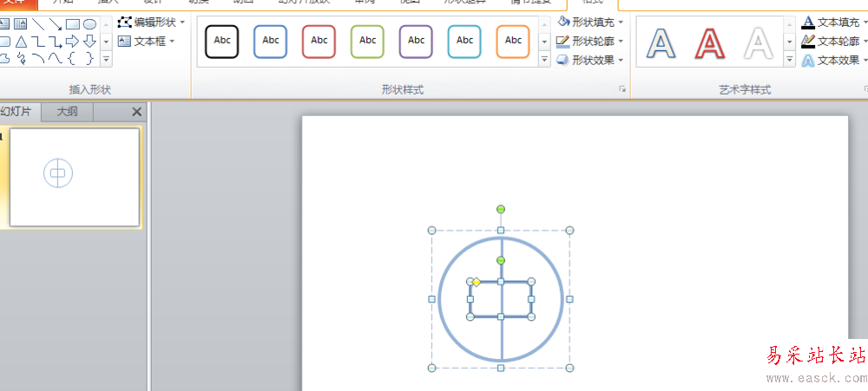Click the 文本效果 glowing A icon
Viewport: 868px width, 391px height.
808,61
